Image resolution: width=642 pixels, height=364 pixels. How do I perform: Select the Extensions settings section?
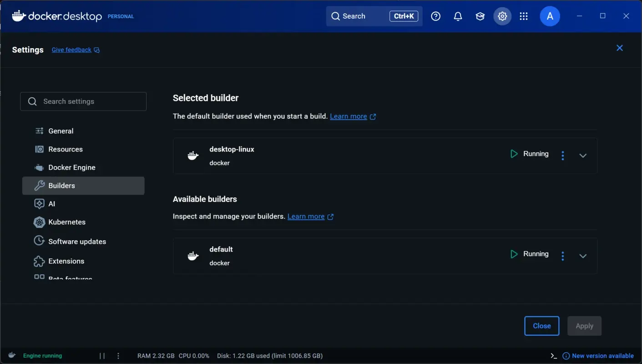pyautogui.click(x=66, y=261)
